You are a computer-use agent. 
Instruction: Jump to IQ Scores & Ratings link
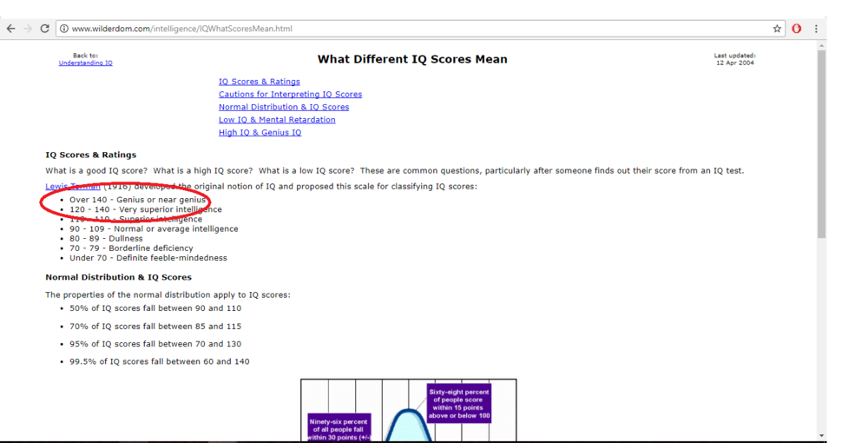[259, 82]
